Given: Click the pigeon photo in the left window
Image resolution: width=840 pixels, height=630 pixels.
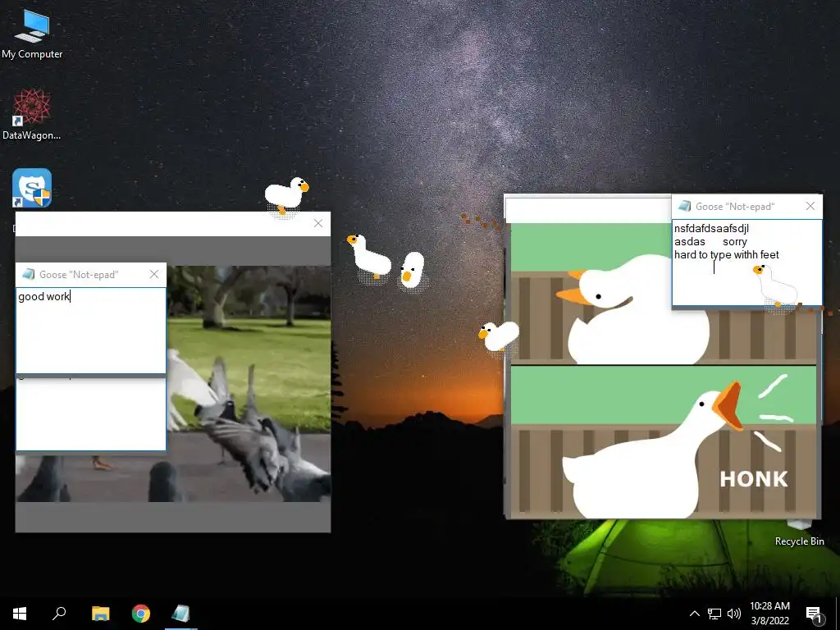Looking at the screenshot, I should click(x=249, y=384).
